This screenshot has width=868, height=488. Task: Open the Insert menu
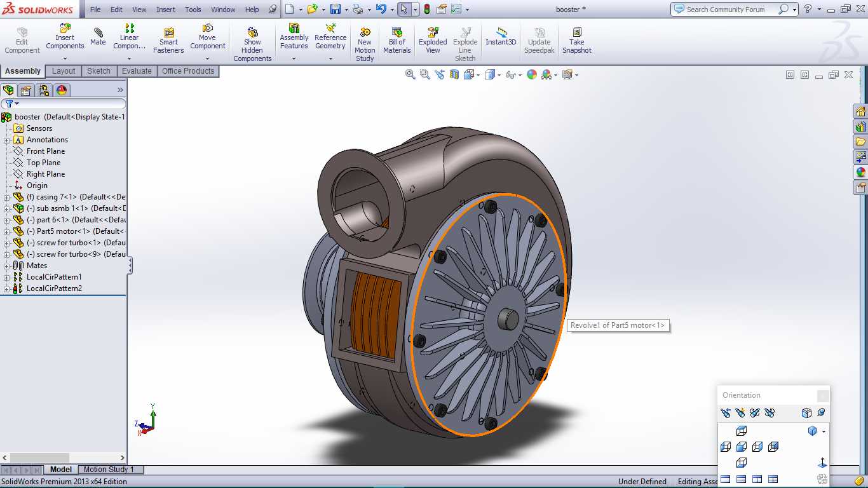coord(166,10)
